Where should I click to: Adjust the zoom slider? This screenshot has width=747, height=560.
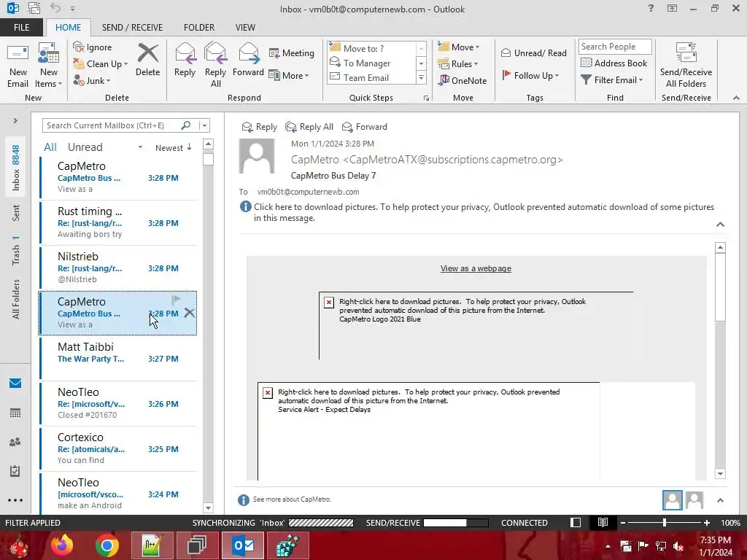pyautogui.click(x=664, y=522)
